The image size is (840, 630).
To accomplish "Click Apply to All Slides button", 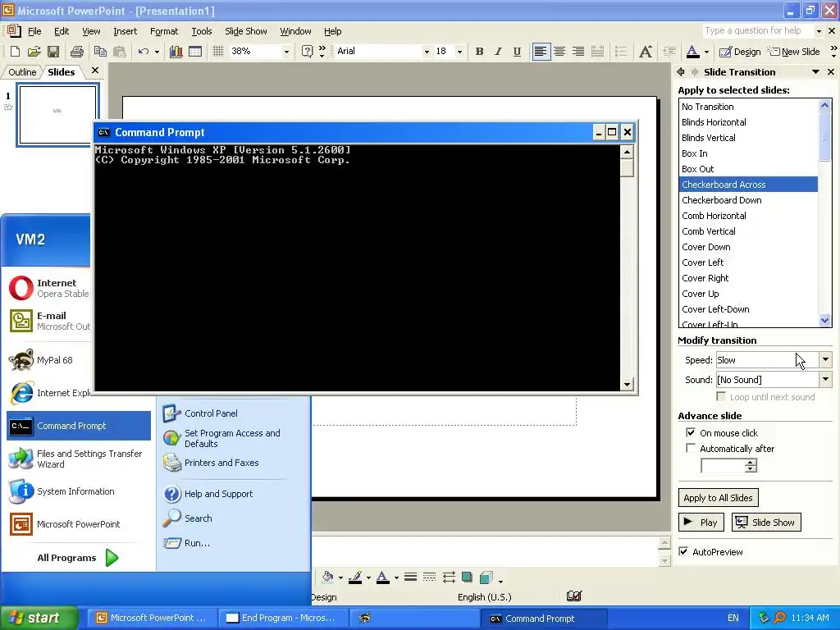I will (x=718, y=498).
